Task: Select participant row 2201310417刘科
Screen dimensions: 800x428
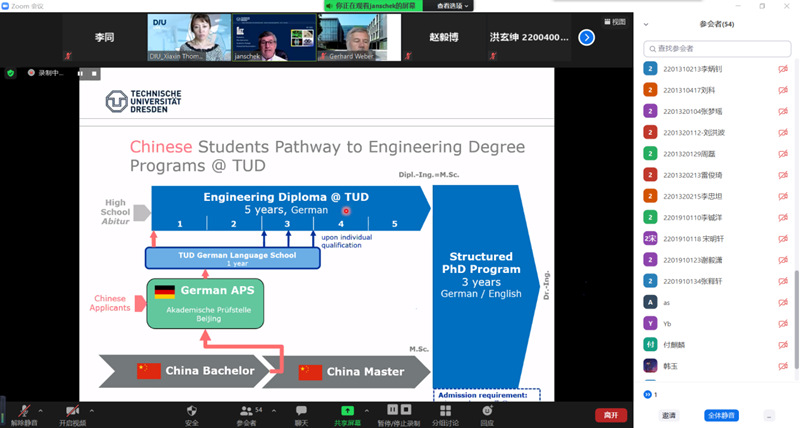Action: pos(716,90)
